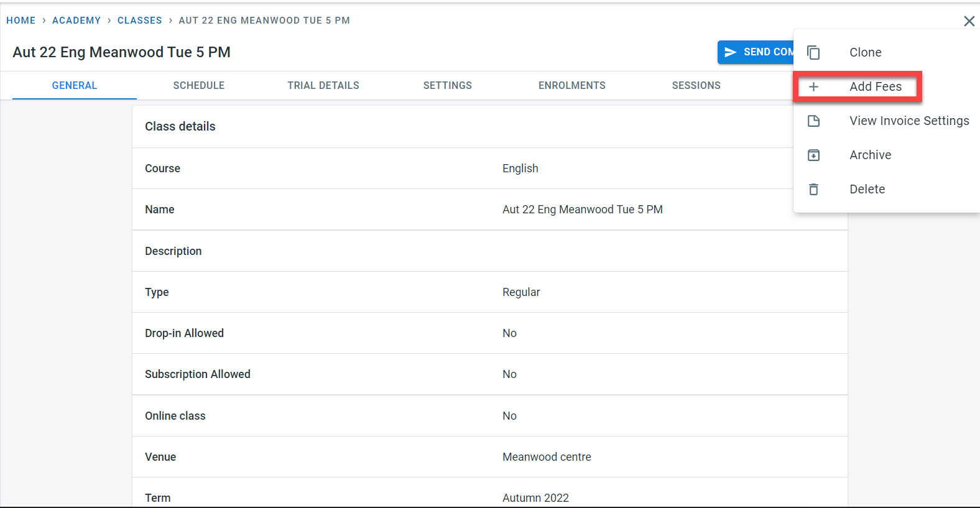The height and width of the screenshot is (508, 980).
Task: View the Enrolments tab
Action: 572,86
